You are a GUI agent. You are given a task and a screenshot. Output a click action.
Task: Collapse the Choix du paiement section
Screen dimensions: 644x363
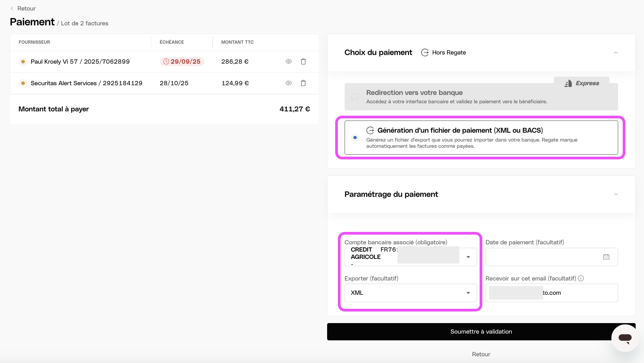click(x=616, y=53)
